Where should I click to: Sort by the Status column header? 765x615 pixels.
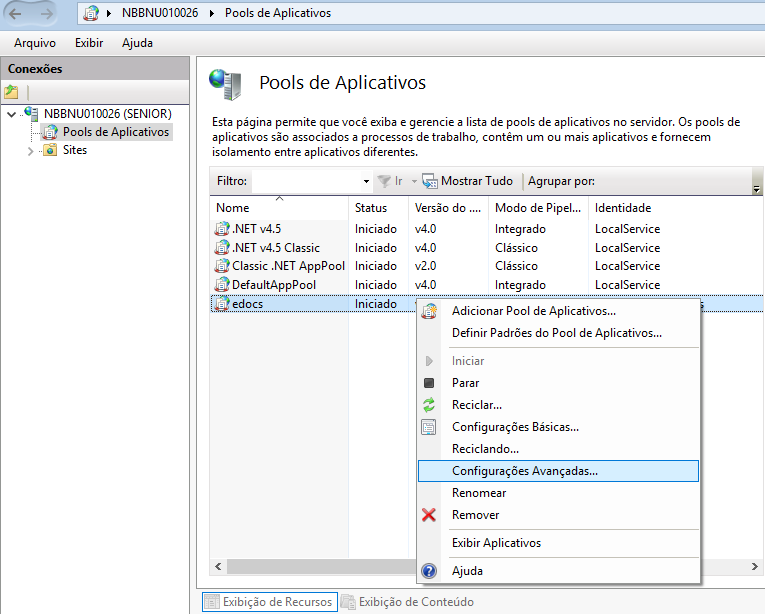(379, 208)
